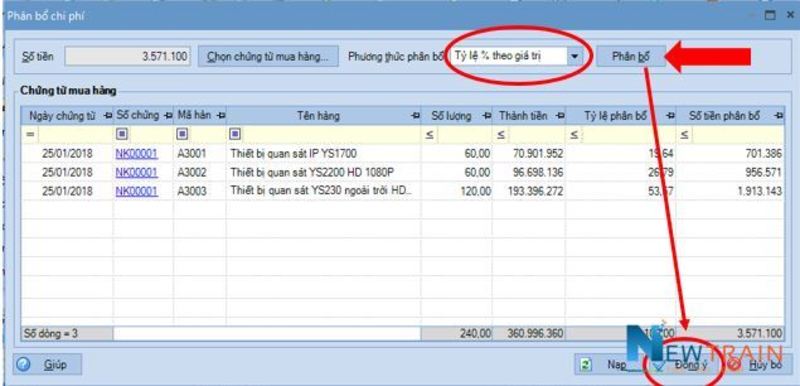800x386 pixels.
Task: Click the Giúp help button
Action: 47,365
